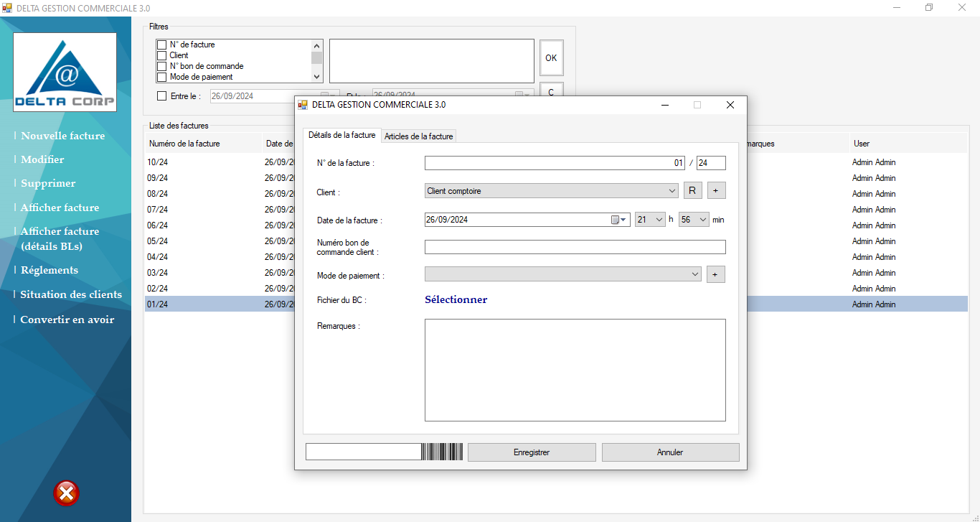Close the invoice dialog window
The width and height of the screenshot is (980, 522).
tap(730, 105)
